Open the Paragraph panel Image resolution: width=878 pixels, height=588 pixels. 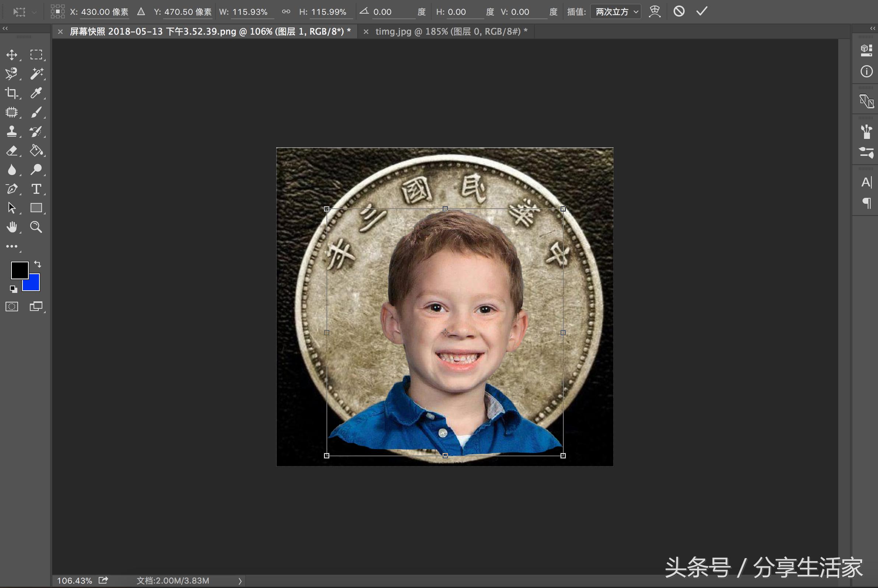click(x=866, y=203)
